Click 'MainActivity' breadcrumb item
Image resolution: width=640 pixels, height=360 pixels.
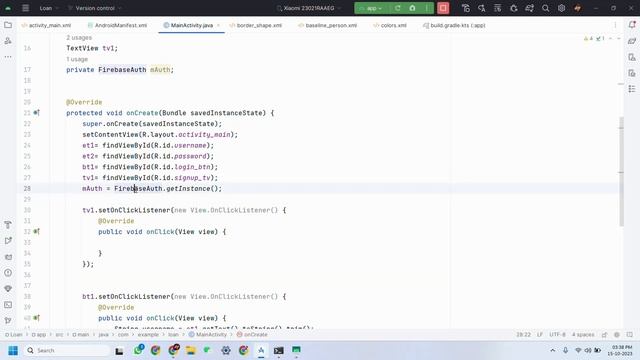tap(208, 335)
